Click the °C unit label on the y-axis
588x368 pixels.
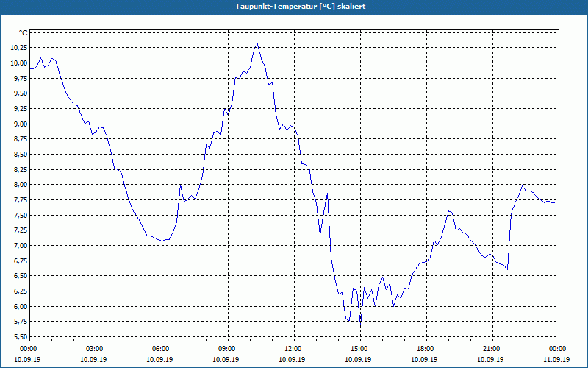(24, 33)
